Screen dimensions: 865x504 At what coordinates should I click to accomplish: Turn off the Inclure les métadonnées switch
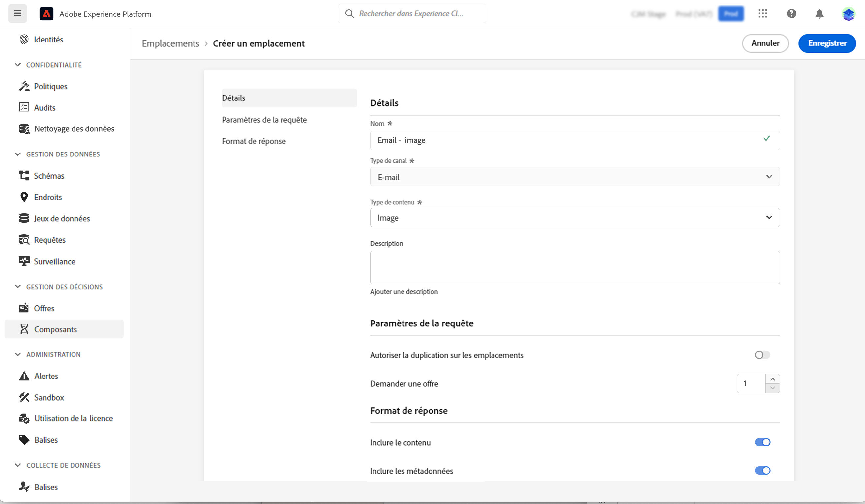[762, 471]
